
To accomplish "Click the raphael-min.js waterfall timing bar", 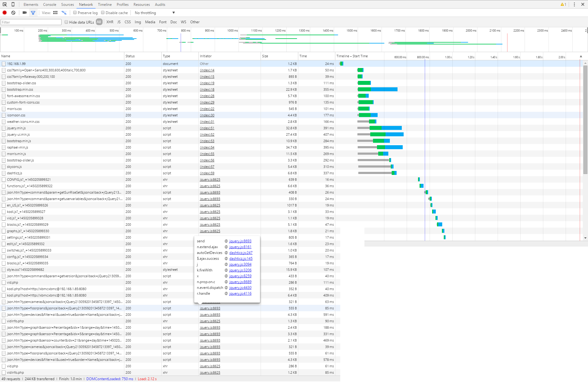I will point(380,147).
